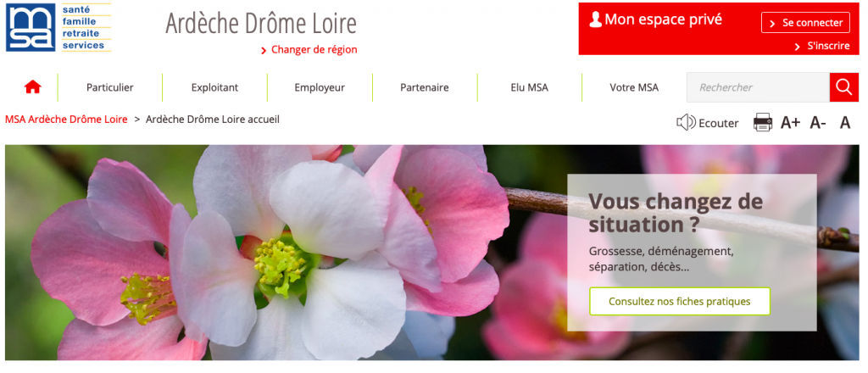This screenshot has width=868, height=373.
Task: Click Consultez nos fiches pratiques button
Action: (679, 302)
